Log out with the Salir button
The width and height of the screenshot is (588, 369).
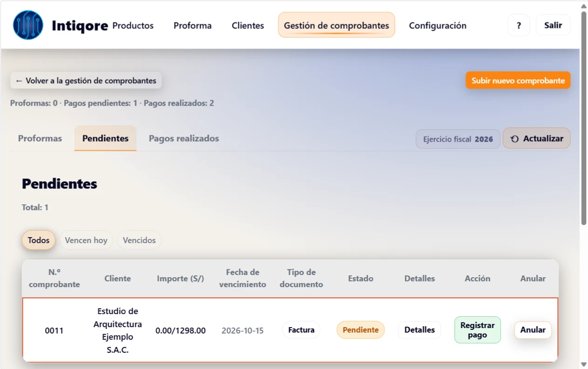point(553,25)
